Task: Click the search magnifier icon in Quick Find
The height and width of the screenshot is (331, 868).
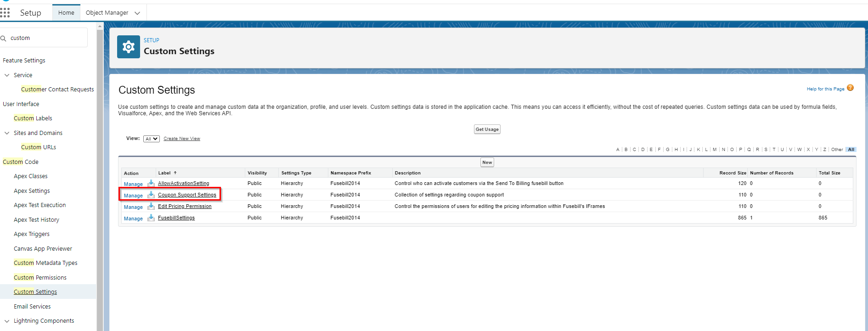Action: [3, 38]
